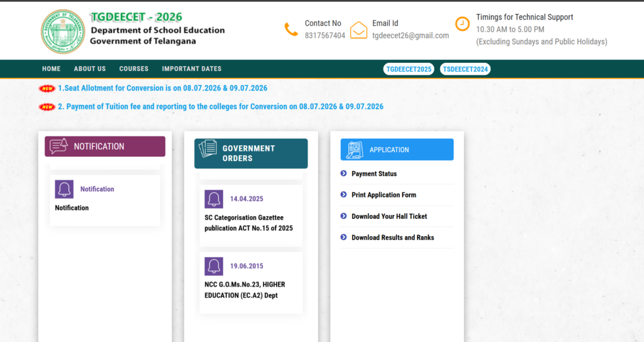Screen dimensions: 644x342
Task: Open Seat Allotment for Conversion announcement
Action: 163,88
